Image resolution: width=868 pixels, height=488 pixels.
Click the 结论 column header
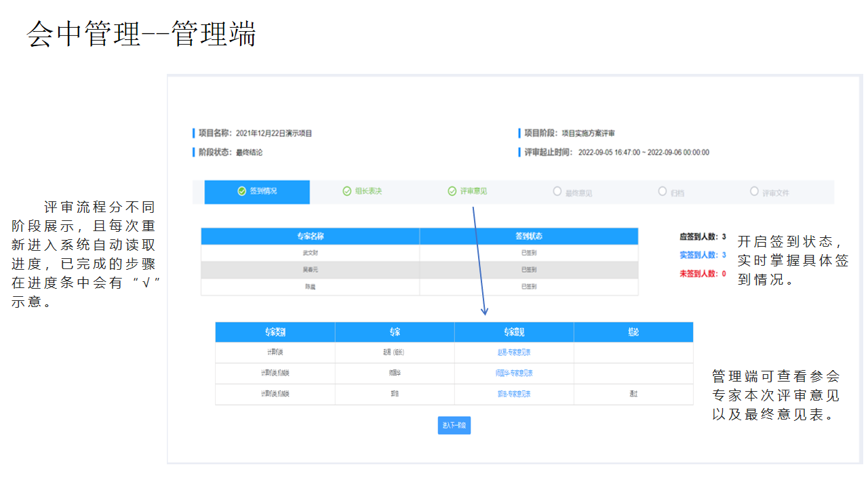(633, 332)
